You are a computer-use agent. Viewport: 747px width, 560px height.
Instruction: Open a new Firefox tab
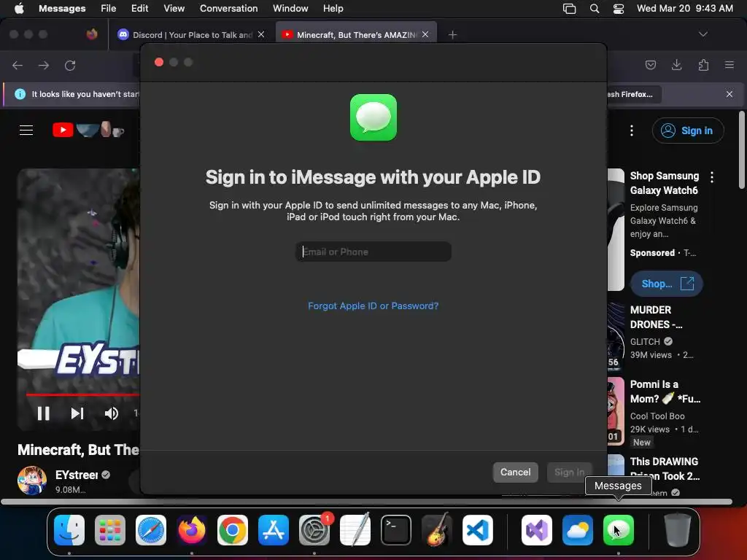click(452, 35)
